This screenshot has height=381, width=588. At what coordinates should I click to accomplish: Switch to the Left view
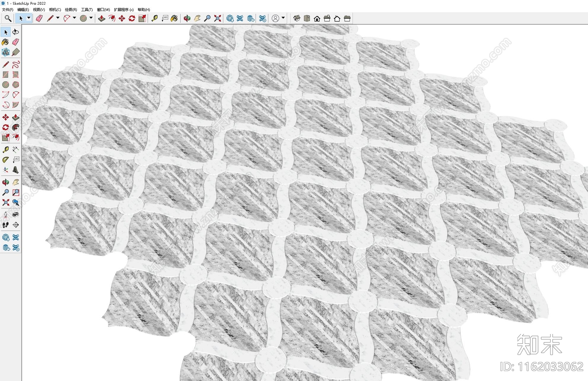(x=347, y=18)
